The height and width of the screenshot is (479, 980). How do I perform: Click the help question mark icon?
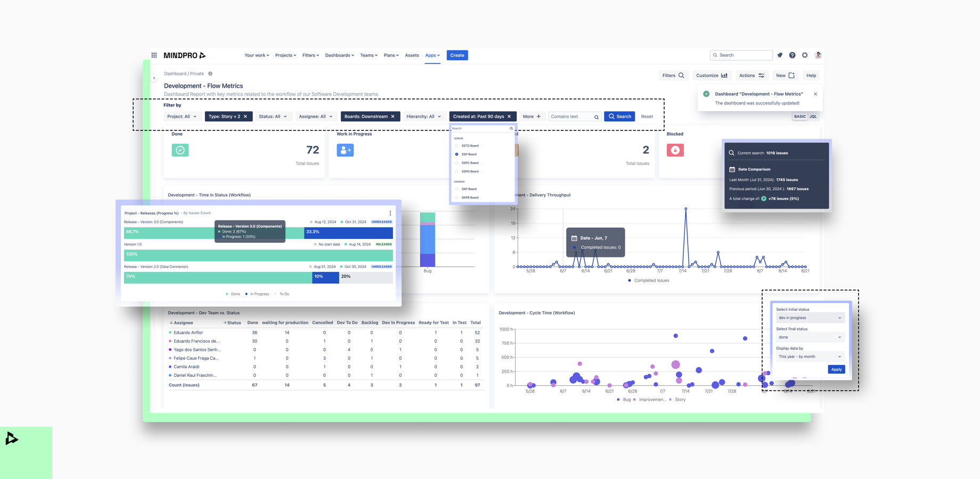point(793,55)
